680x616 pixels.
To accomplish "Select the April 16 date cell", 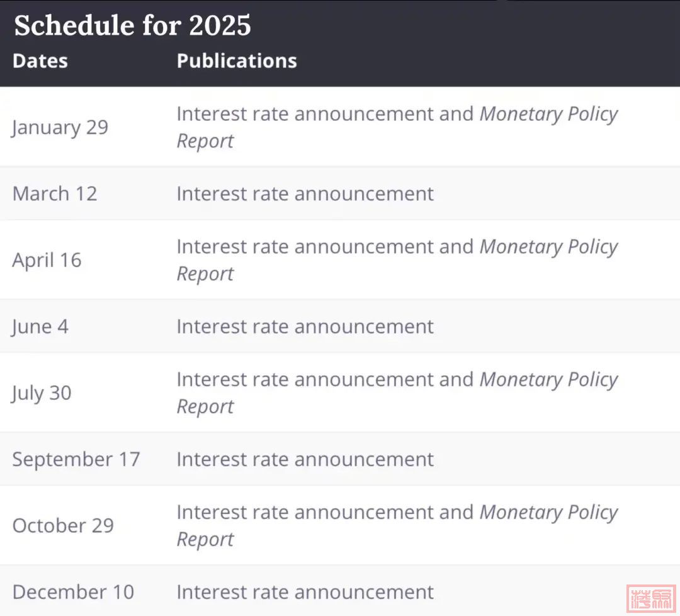I will point(47,260).
